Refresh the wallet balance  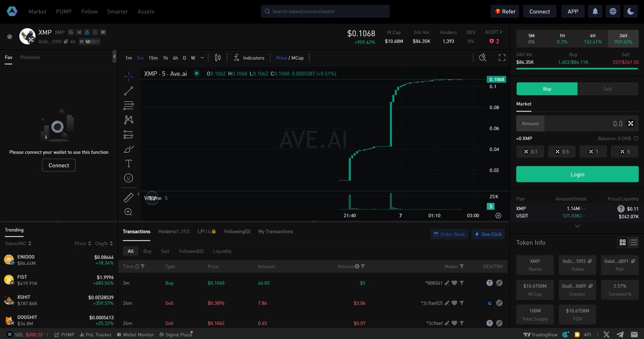tap(636, 138)
